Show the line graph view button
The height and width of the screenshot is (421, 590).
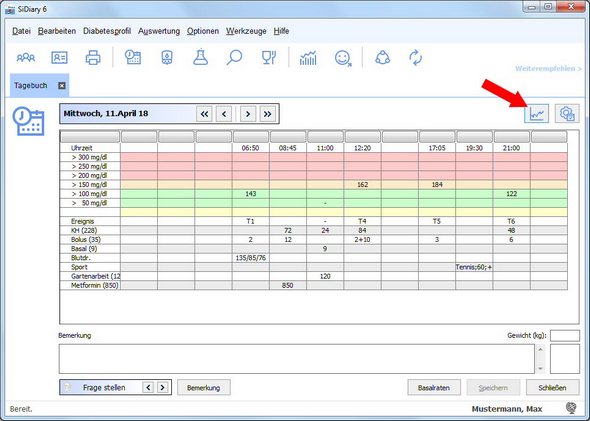tap(536, 114)
